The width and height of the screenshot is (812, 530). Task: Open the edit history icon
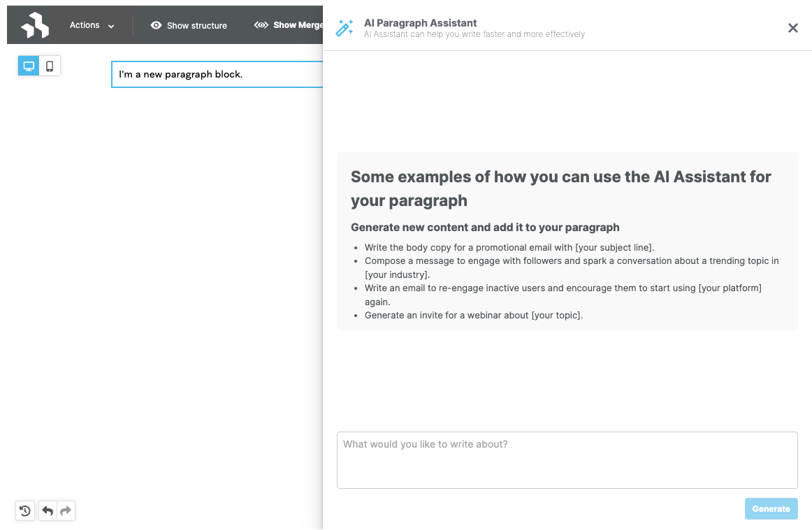[25, 511]
